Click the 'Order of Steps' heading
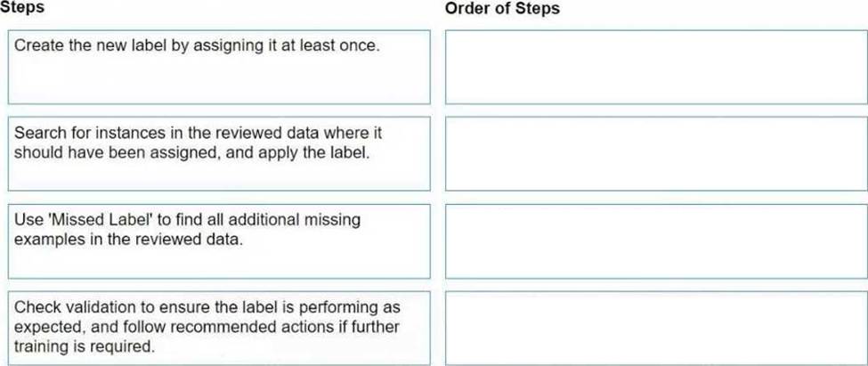Image resolution: width=868 pixels, height=366 pixels. coord(502,8)
